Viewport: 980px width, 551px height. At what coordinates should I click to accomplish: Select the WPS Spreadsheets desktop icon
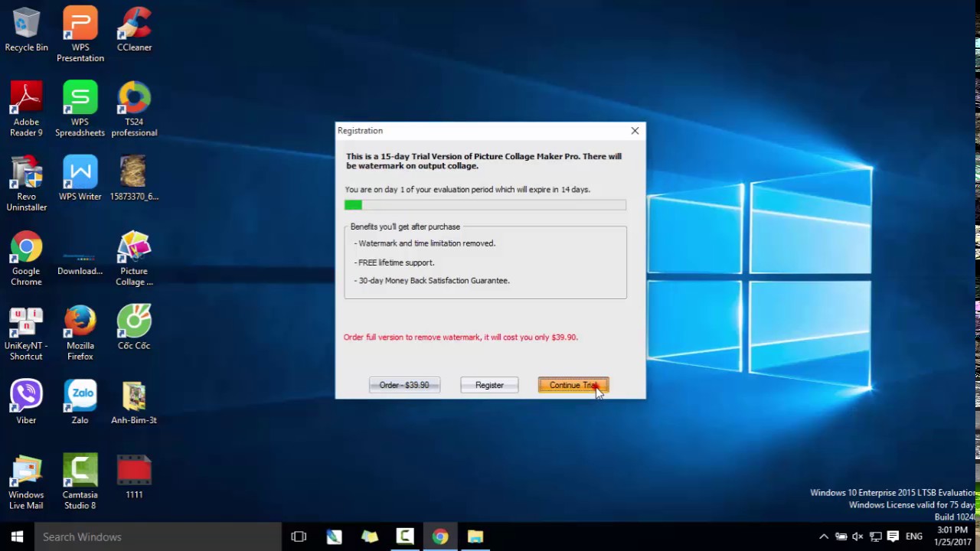80,109
